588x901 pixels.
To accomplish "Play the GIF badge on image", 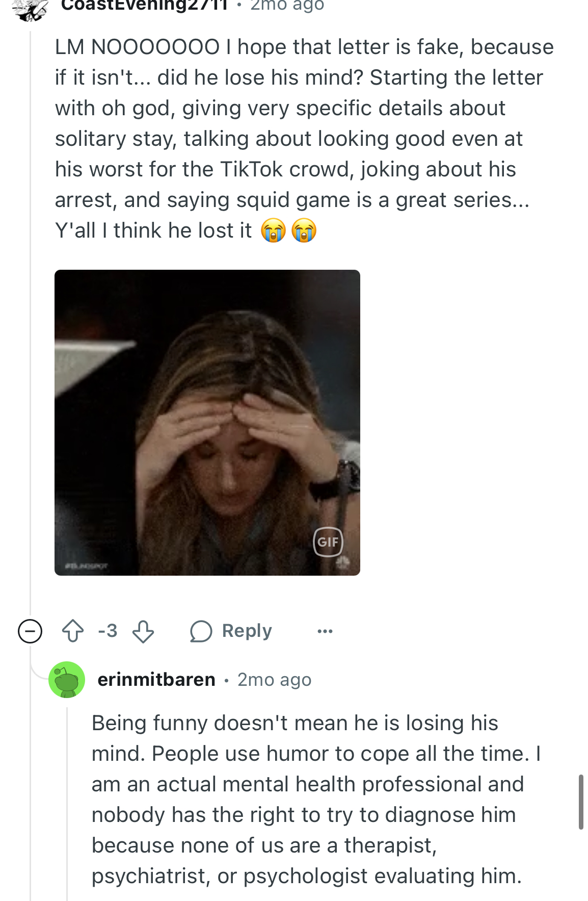I will [x=328, y=542].
